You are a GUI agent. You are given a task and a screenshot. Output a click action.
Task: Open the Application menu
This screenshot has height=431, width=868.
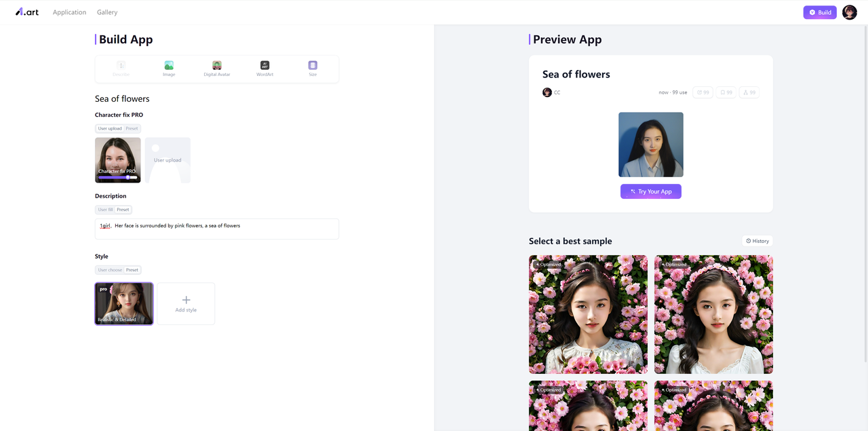click(70, 12)
